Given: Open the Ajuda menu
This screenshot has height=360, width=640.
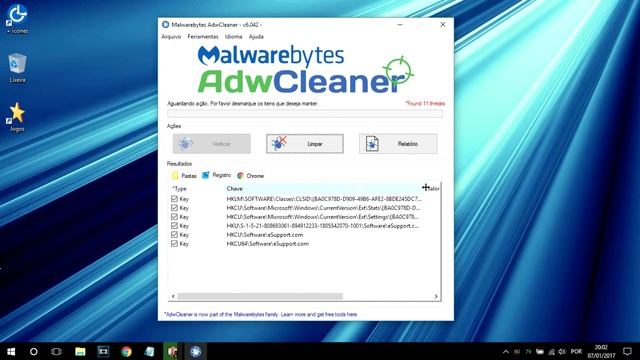Looking at the screenshot, I should [256, 37].
